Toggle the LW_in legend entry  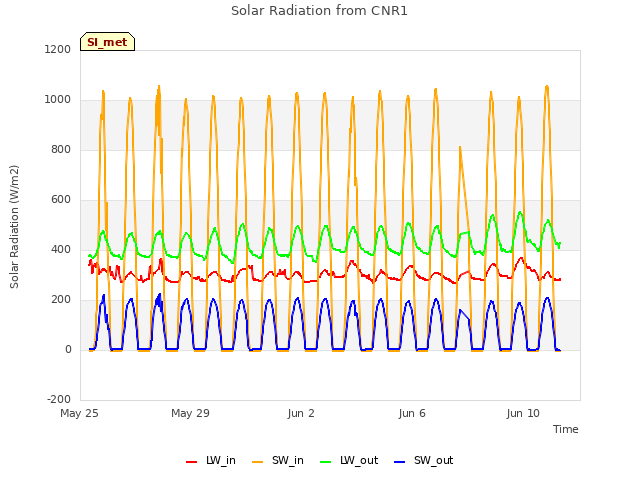coord(211,460)
